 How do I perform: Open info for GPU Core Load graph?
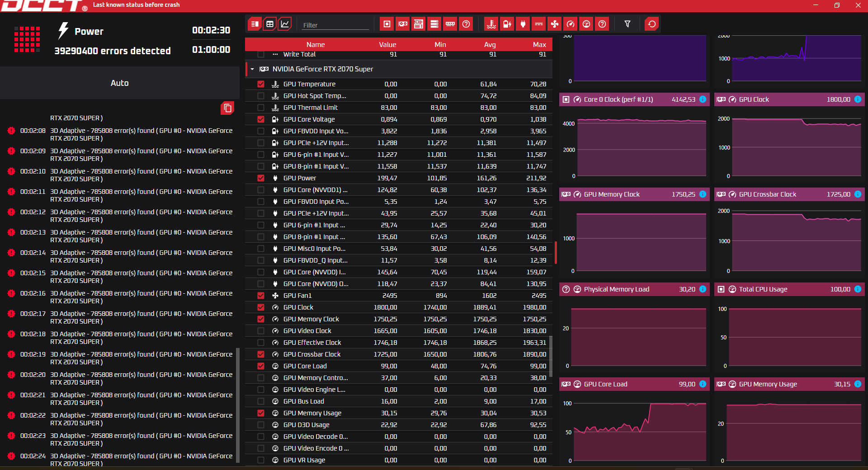coord(703,384)
